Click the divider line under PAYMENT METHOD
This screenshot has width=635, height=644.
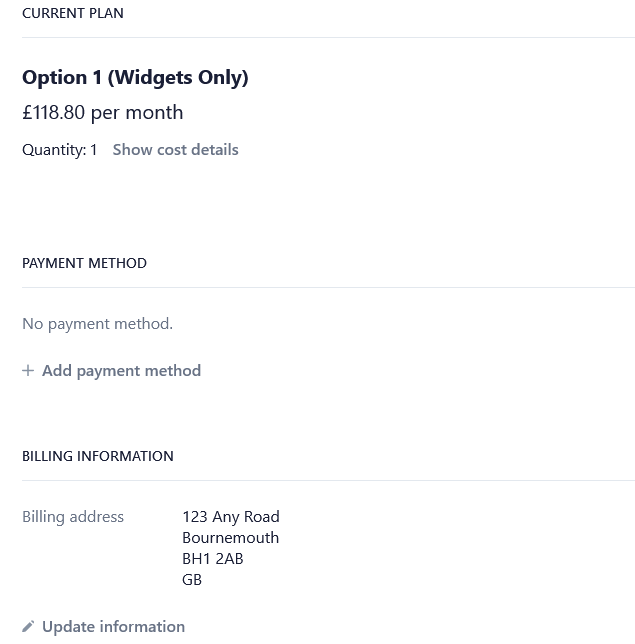coord(328,288)
